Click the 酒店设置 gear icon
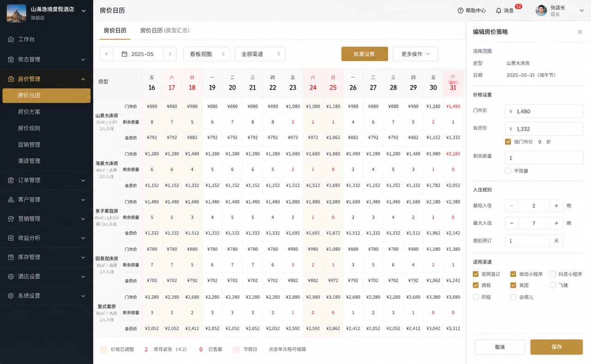591x364 pixels. 11,277
